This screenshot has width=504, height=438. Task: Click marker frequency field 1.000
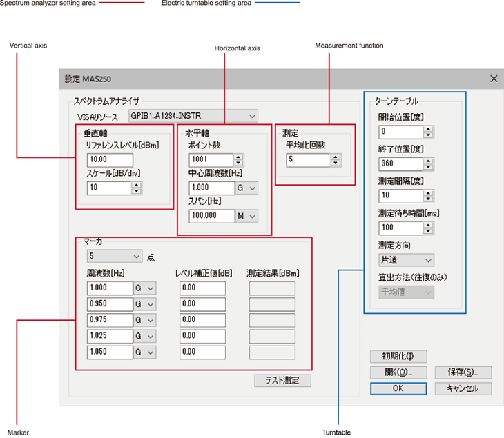pyautogui.click(x=110, y=288)
